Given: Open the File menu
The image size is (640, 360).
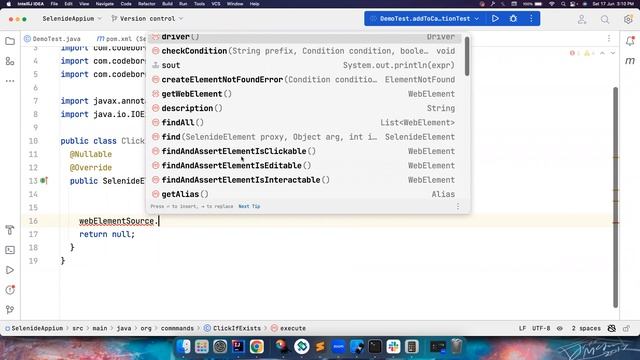Looking at the screenshot, I should (x=54, y=4).
